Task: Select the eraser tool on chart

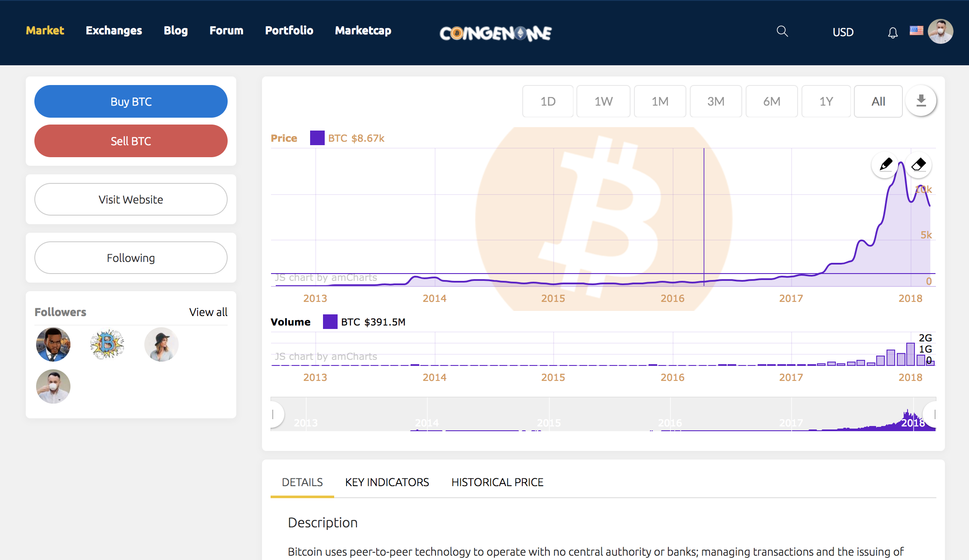Action: coord(918,164)
